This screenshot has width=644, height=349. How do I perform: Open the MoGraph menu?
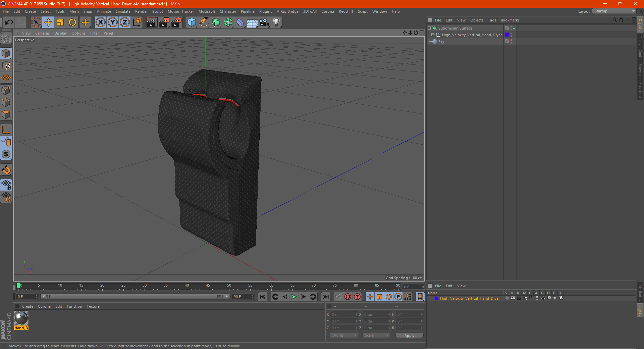coord(207,11)
